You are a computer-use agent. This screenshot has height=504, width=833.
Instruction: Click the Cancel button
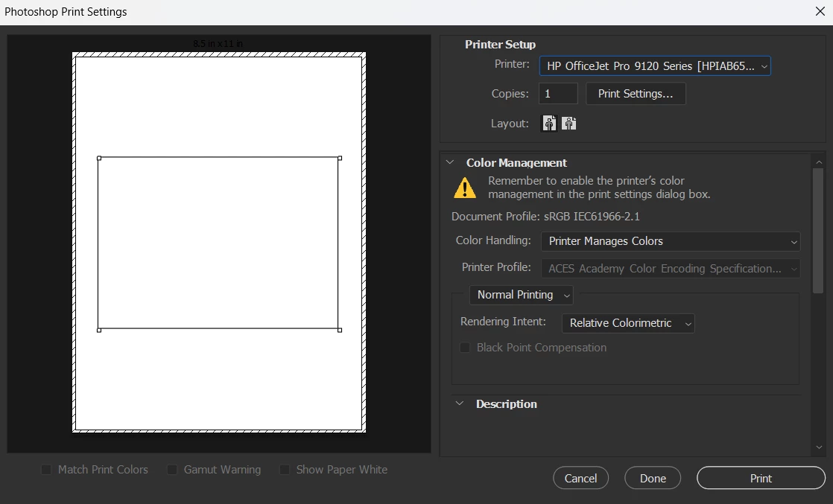click(x=580, y=478)
